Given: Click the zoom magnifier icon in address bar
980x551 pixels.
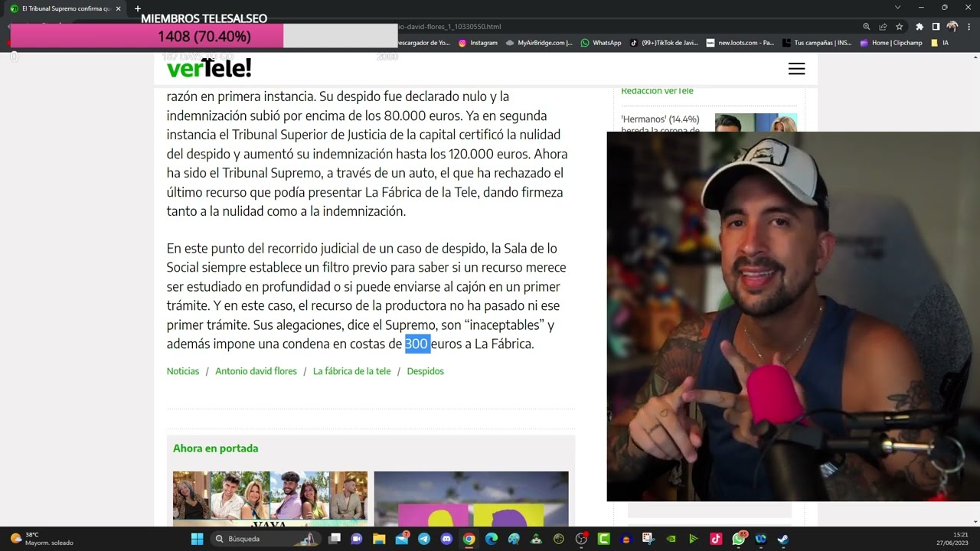Looking at the screenshot, I should 867,26.
